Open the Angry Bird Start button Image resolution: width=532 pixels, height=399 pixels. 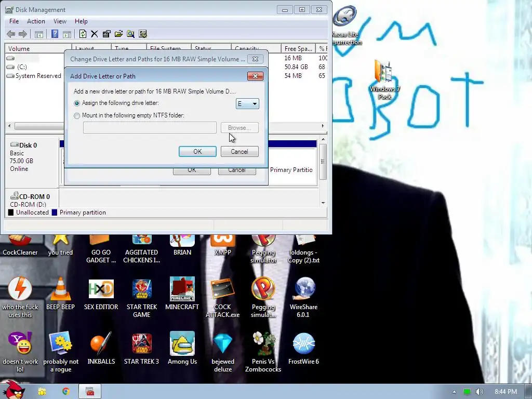[15, 390]
